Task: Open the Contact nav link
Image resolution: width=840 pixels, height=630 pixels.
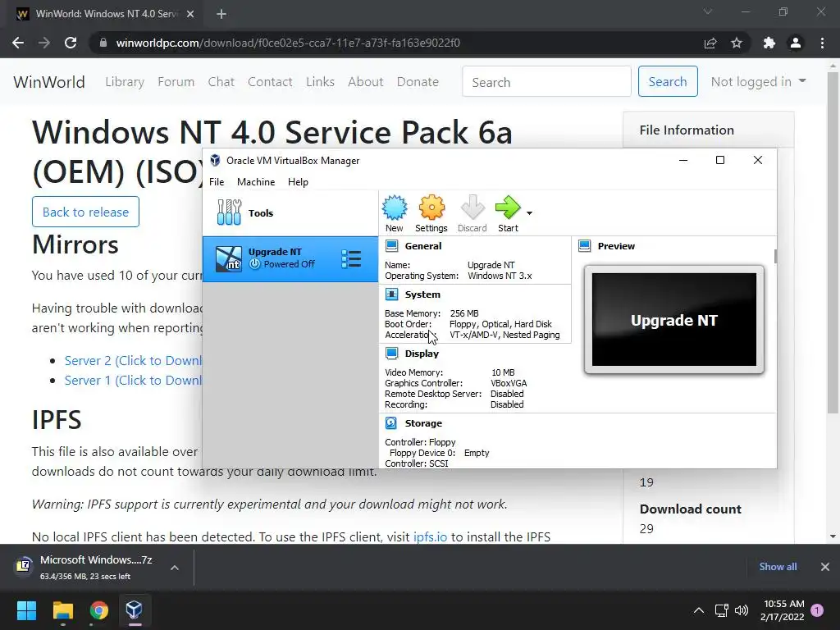Action: [x=270, y=82]
